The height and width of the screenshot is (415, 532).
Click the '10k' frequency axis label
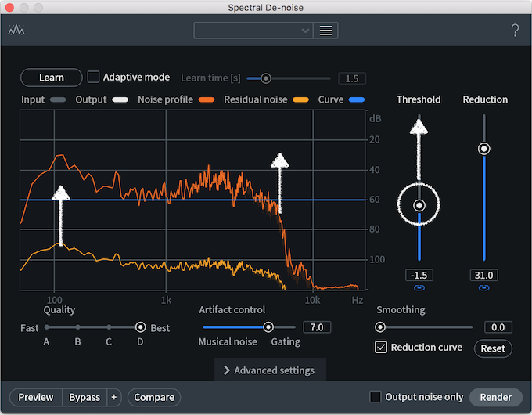pyautogui.click(x=312, y=300)
